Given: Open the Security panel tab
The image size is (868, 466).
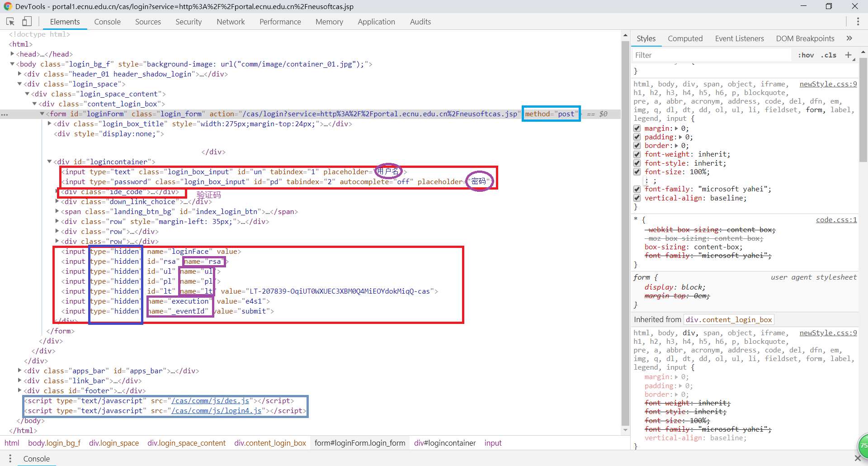Looking at the screenshot, I should click(189, 22).
